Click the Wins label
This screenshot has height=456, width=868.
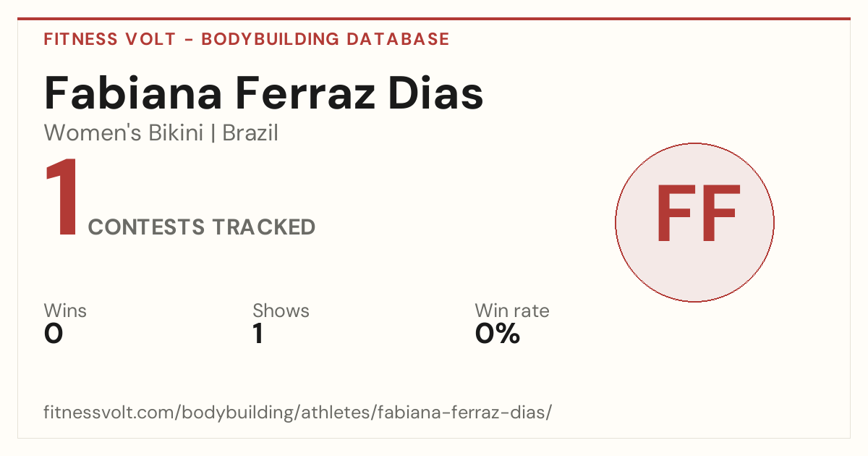point(65,311)
